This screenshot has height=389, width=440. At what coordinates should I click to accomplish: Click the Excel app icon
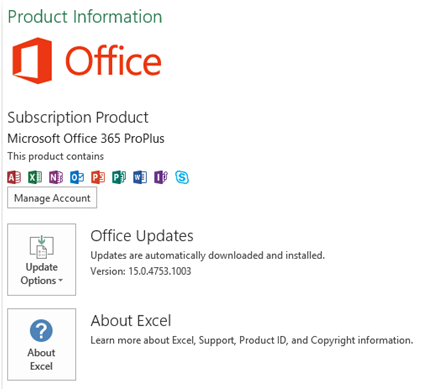(x=35, y=177)
